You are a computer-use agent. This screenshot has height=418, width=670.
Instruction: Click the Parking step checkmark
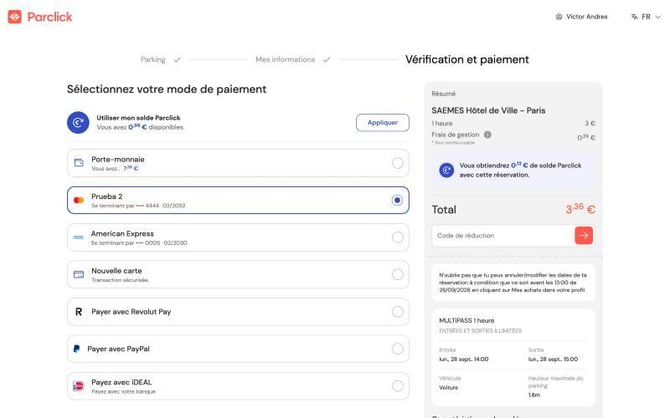[177, 60]
